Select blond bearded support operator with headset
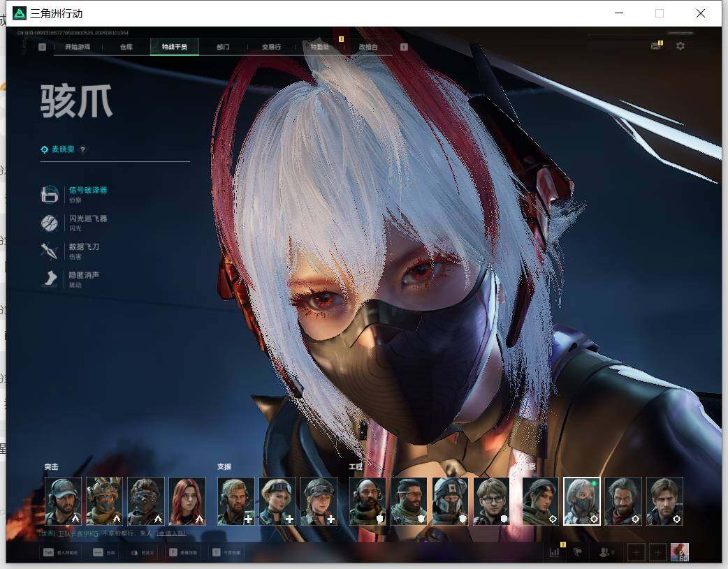The image size is (728, 569). (x=236, y=501)
